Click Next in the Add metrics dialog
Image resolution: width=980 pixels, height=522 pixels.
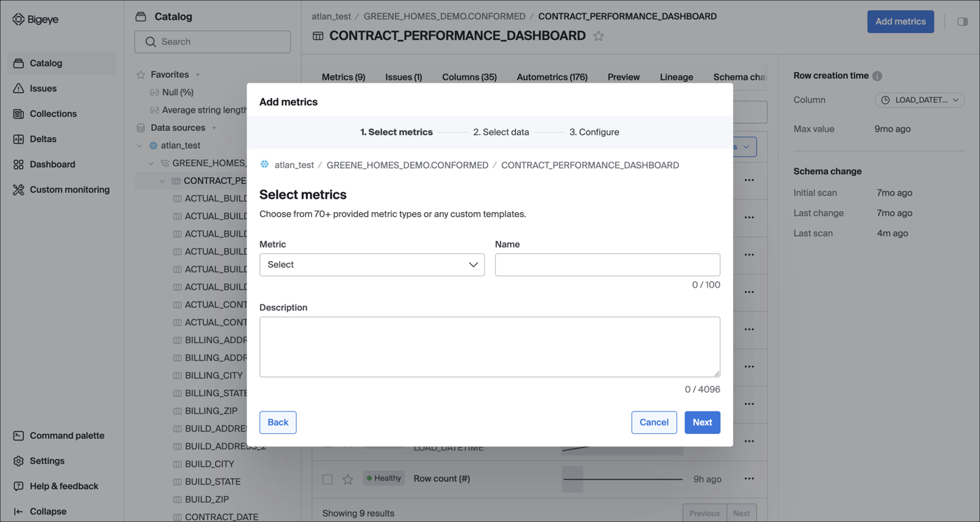coord(702,422)
